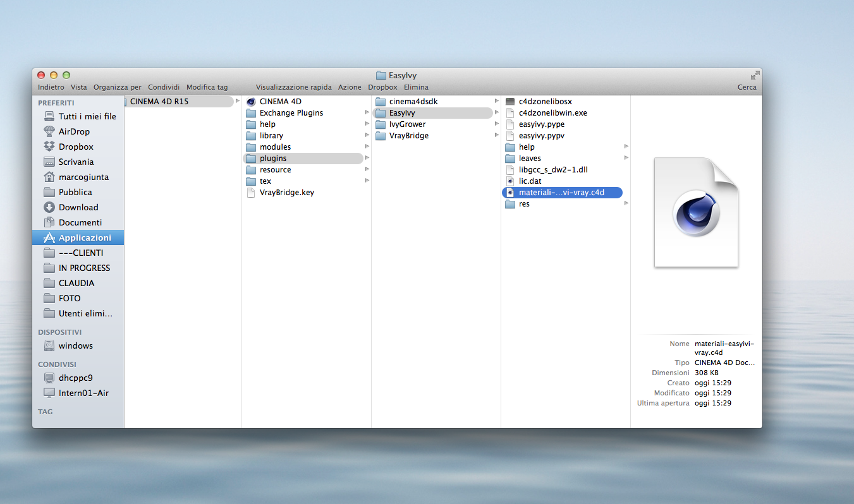Click the TAG sidebar heading

46,412
